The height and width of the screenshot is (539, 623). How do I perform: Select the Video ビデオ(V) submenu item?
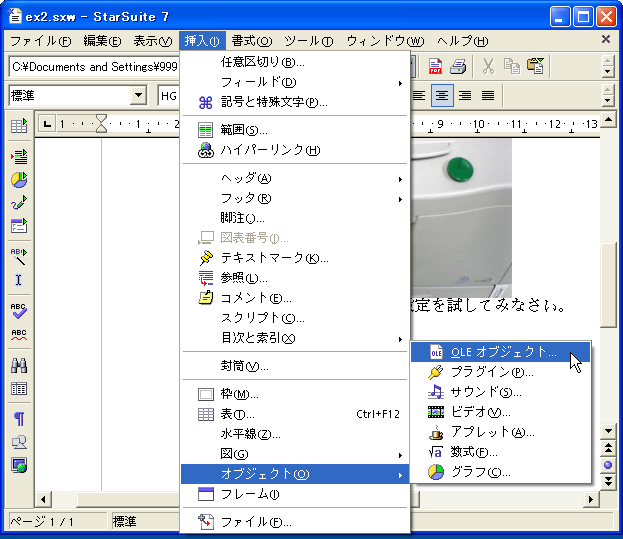tap(500, 412)
